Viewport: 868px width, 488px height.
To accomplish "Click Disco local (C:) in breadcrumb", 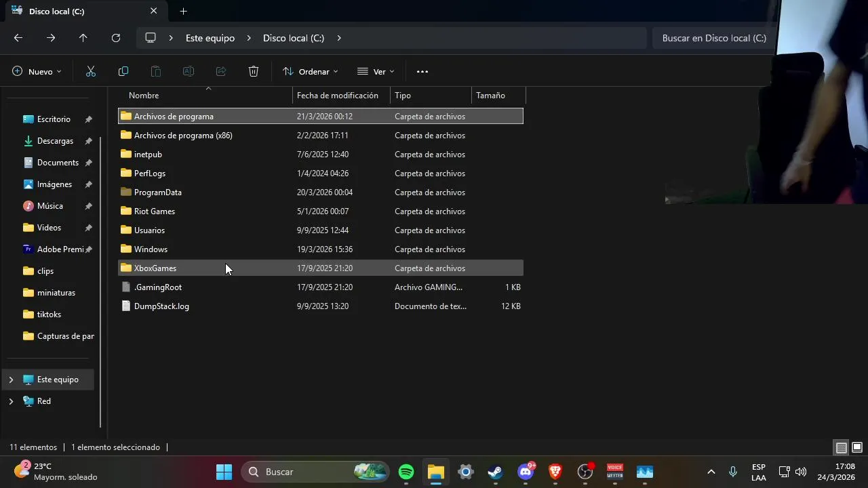I will 294,38.
